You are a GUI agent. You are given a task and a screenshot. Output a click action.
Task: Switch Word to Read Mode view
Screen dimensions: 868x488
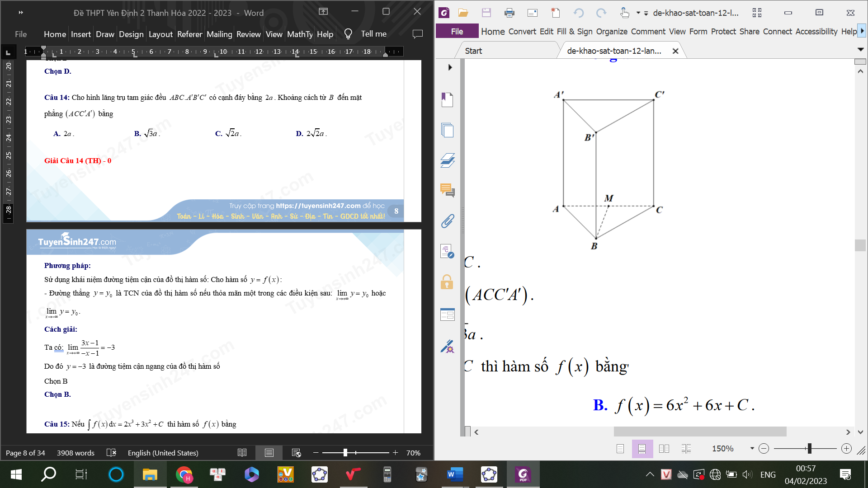[242, 453]
